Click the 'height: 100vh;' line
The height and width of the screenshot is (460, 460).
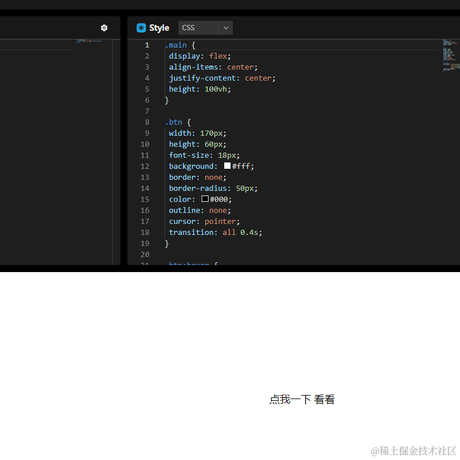[200, 89]
